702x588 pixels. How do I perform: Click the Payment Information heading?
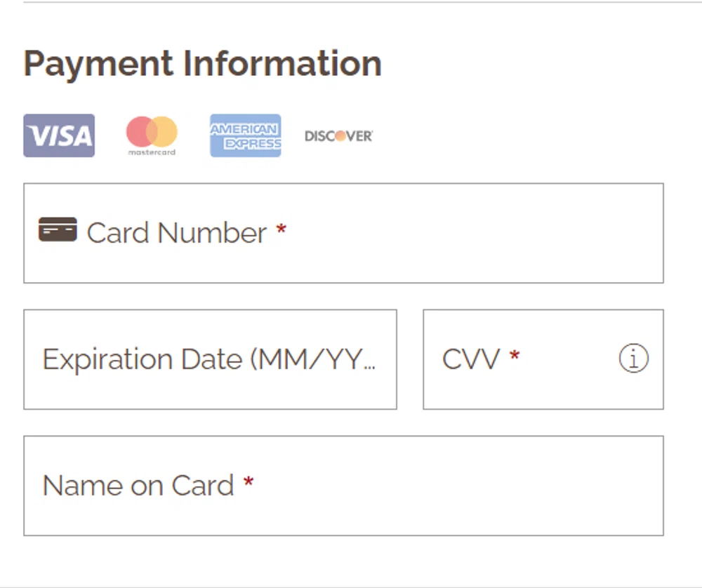[x=202, y=63]
